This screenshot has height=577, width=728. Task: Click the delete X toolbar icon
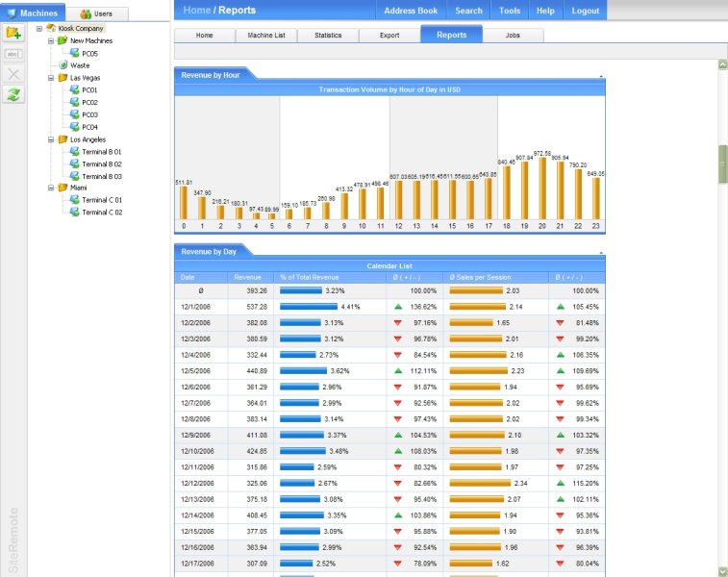(13, 74)
